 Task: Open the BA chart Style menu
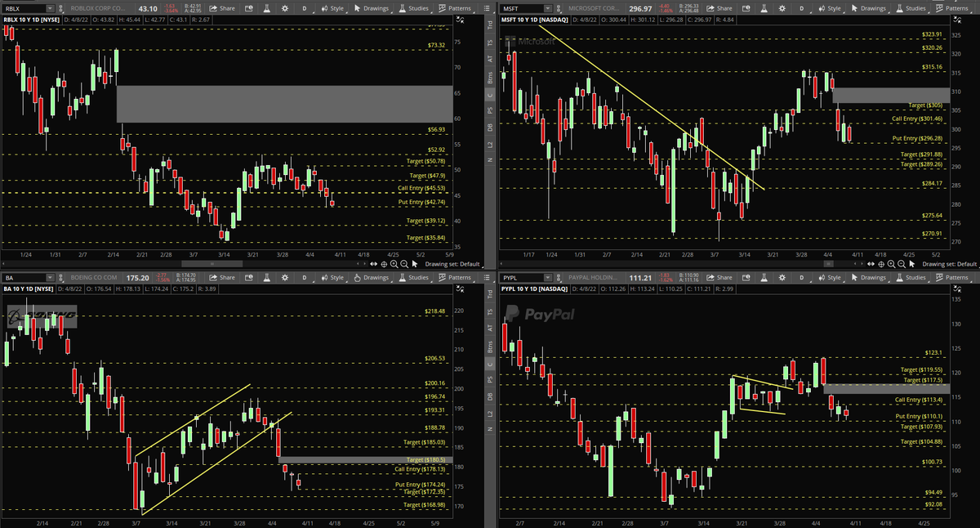[332, 277]
